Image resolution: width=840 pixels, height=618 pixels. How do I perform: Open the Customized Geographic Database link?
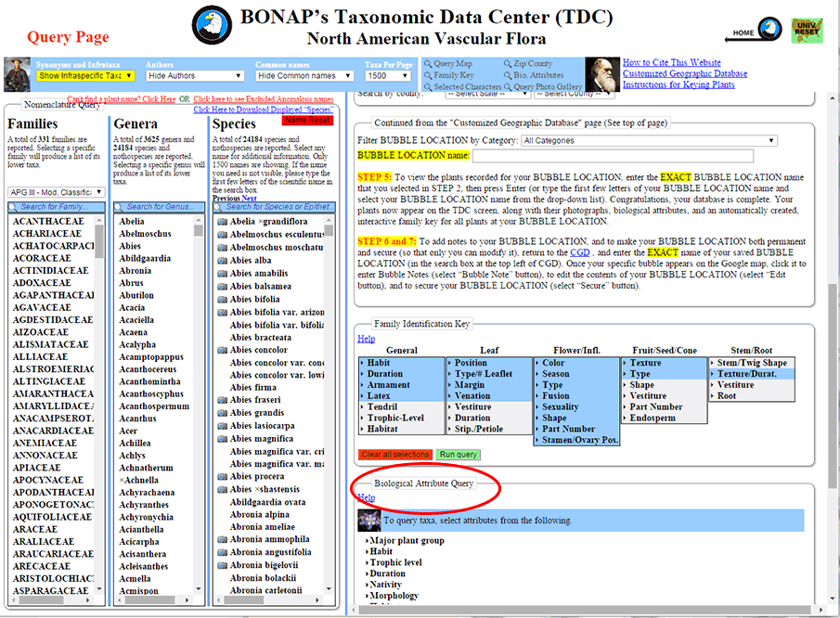point(684,74)
